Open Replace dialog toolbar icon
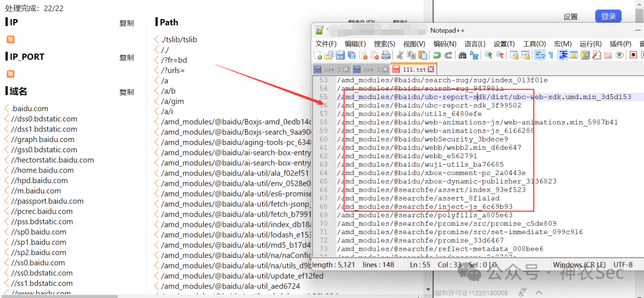Screen dimensions: 644x298 click(x=474, y=55)
